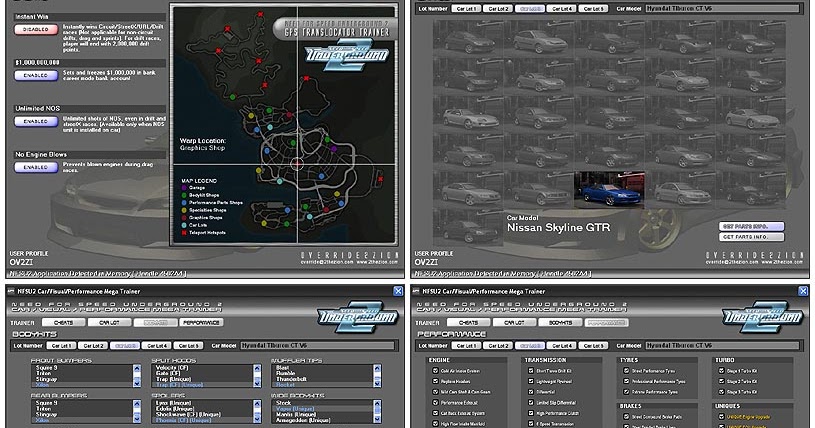This screenshot has width=815, height=428.
Task: Toggle the Unlimited NOS ENABLED button
Action: point(36,121)
